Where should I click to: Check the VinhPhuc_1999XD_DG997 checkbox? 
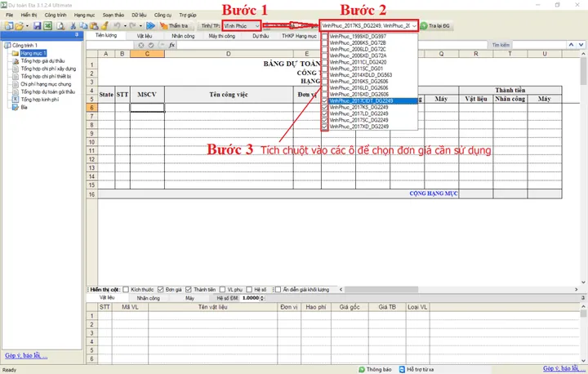point(325,37)
